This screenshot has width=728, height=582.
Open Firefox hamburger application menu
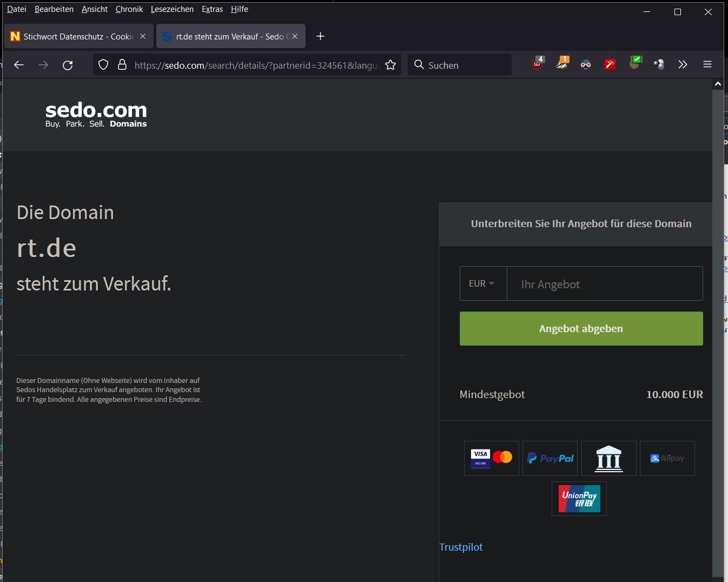pyautogui.click(x=707, y=64)
